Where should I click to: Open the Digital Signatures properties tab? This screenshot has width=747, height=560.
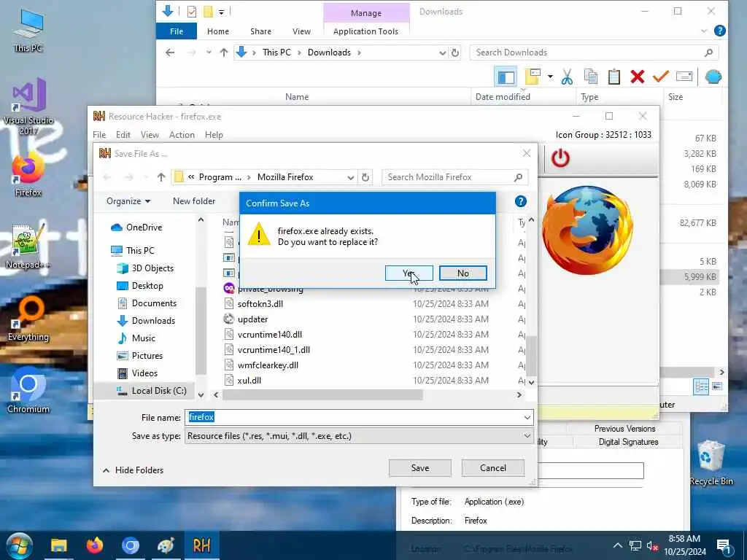(628, 442)
